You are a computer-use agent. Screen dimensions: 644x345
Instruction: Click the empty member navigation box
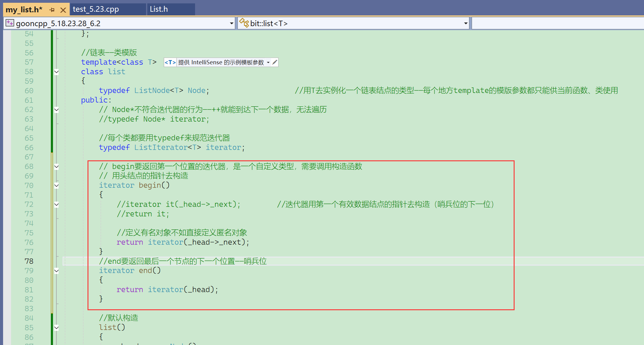(x=557, y=23)
